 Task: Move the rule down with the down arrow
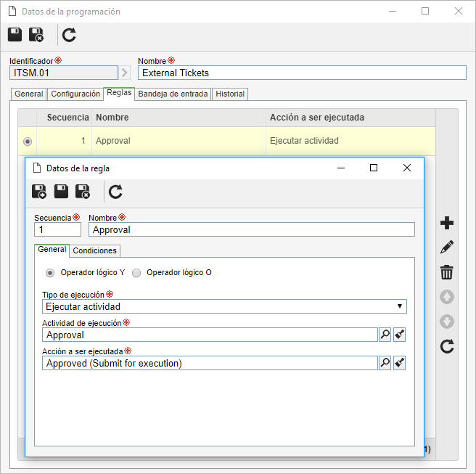point(447,322)
